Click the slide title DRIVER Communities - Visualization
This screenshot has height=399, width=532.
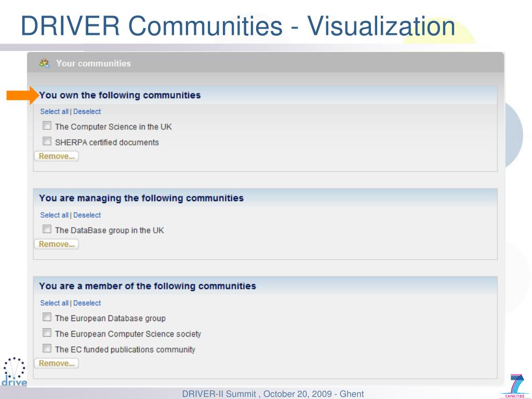pyautogui.click(x=238, y=26)
